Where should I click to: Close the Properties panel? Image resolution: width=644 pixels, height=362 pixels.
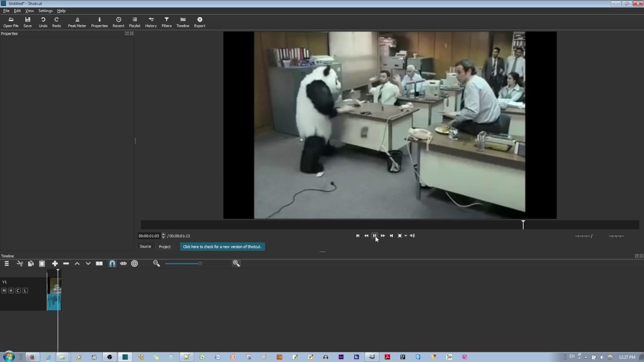[132, 34]
